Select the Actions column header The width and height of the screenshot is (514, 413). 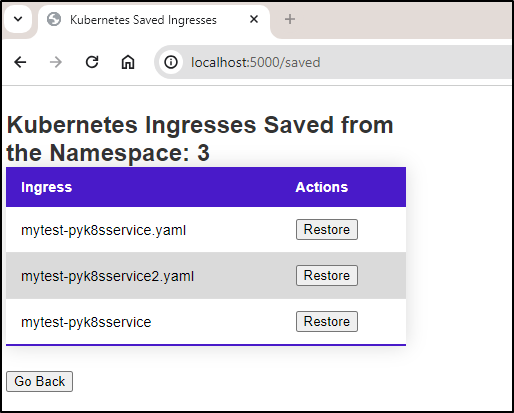point(322,187)
